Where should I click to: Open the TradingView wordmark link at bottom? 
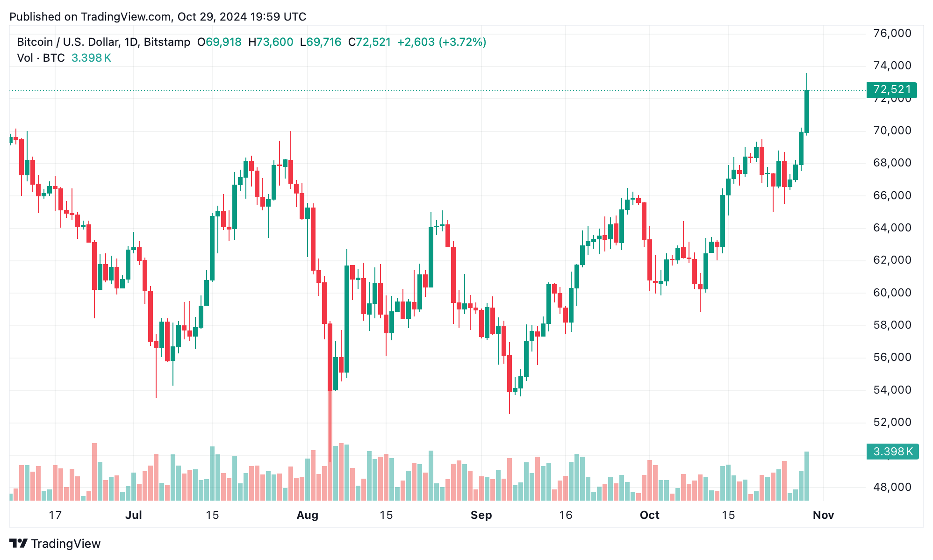[x=65, y=544]
